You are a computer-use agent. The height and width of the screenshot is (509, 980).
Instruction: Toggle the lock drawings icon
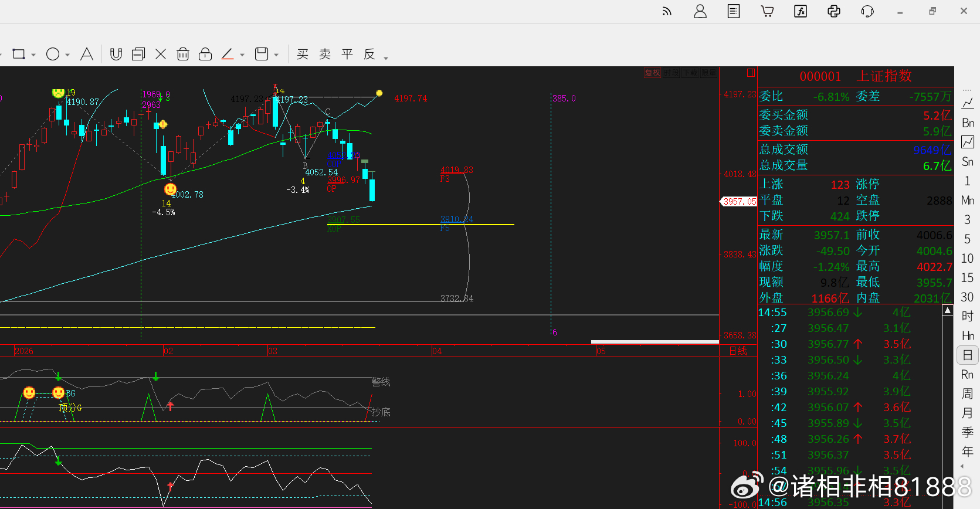(205, 54)
